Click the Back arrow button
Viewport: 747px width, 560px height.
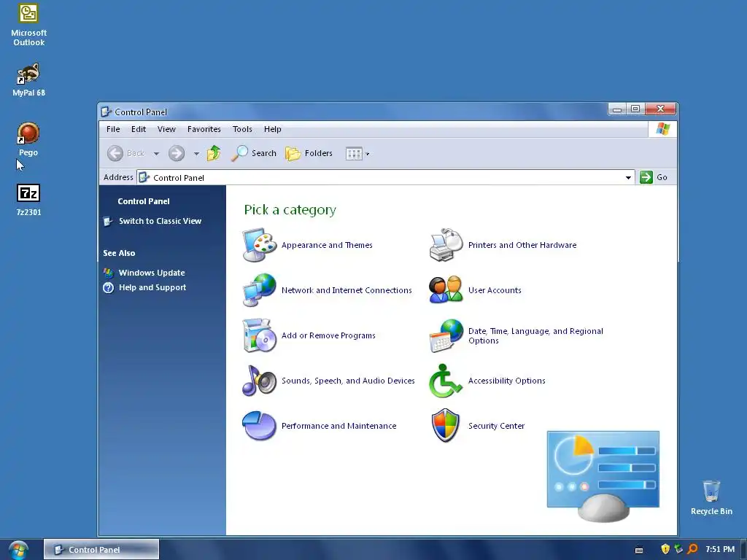tap(125, 153)
